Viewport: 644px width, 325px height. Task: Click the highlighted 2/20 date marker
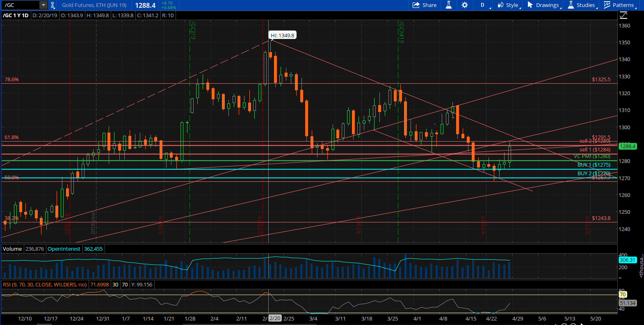275,318
